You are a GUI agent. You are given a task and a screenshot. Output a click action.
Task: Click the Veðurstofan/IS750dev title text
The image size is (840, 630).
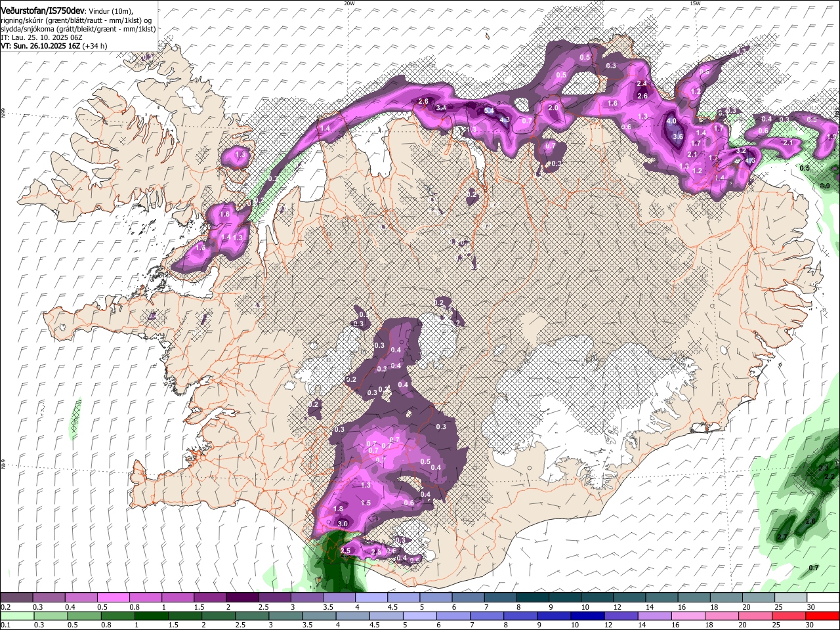pyautogui.click(x=43, y=10)
